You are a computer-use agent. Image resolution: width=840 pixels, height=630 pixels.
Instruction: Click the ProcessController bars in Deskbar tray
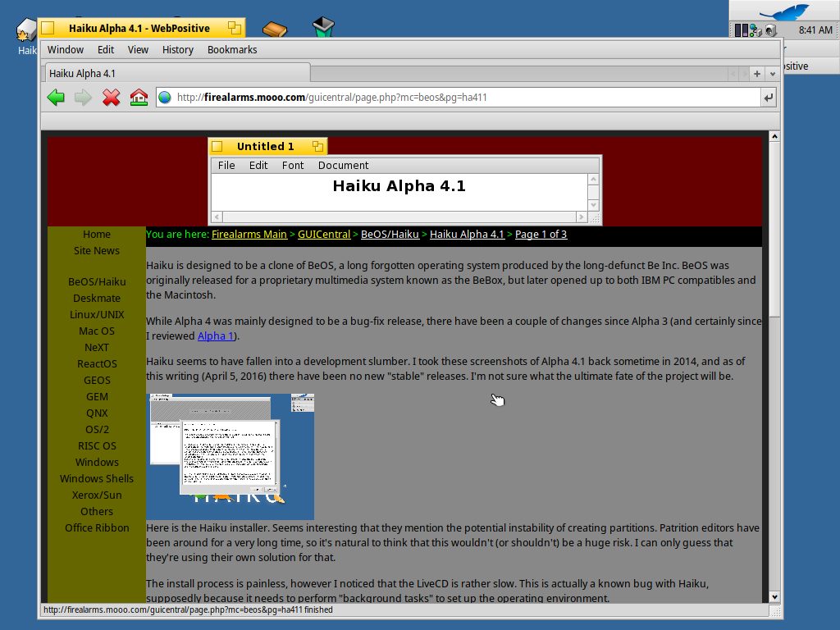741,30
